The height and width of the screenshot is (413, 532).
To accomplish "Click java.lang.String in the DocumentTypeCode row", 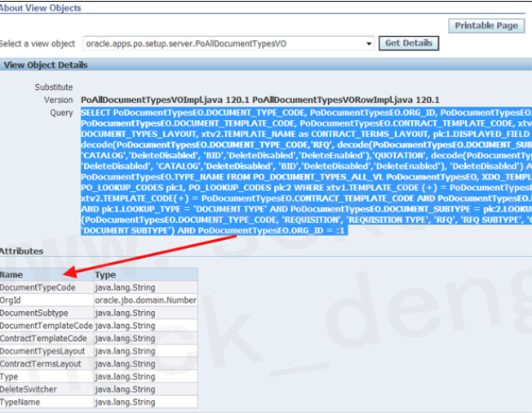I will (x=146, y=287).
